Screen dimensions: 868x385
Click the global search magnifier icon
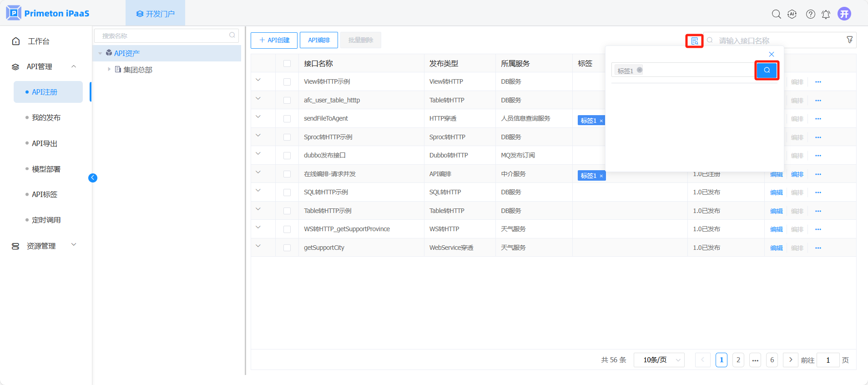[776, 14]
